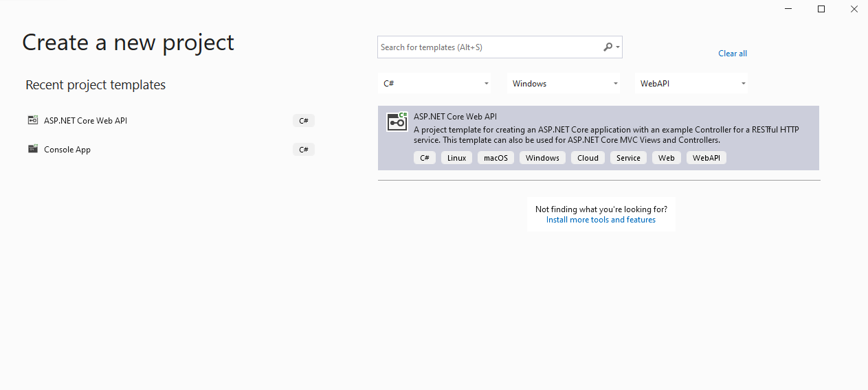Click the recent ASP.NET Core Web API icon

pos(32,120)
